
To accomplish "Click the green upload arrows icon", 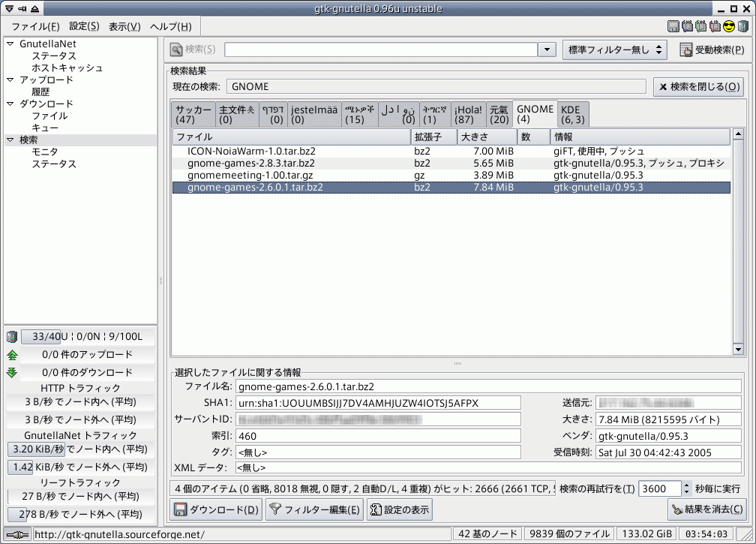I will coord(11,355).
